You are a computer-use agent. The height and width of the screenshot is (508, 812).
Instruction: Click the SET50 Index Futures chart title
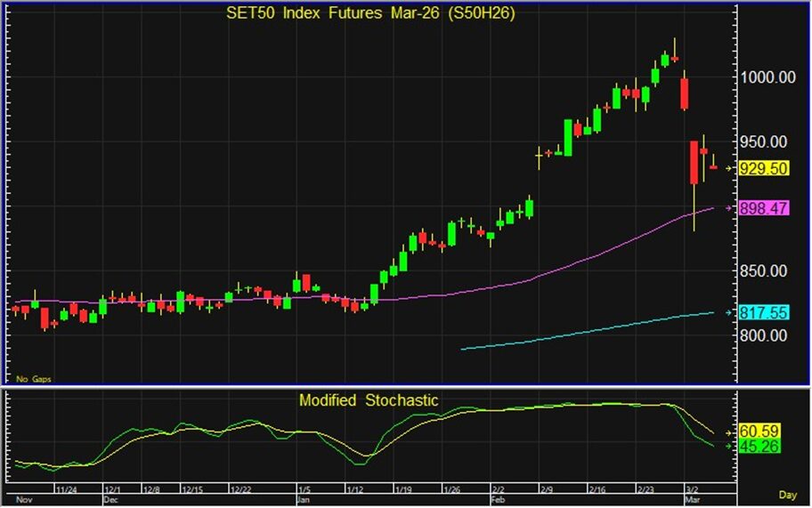(369, 14)
